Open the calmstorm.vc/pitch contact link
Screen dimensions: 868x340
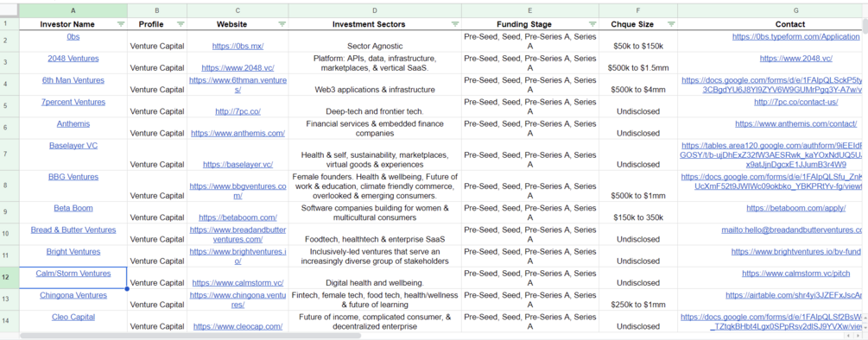[x=796, y=273]
